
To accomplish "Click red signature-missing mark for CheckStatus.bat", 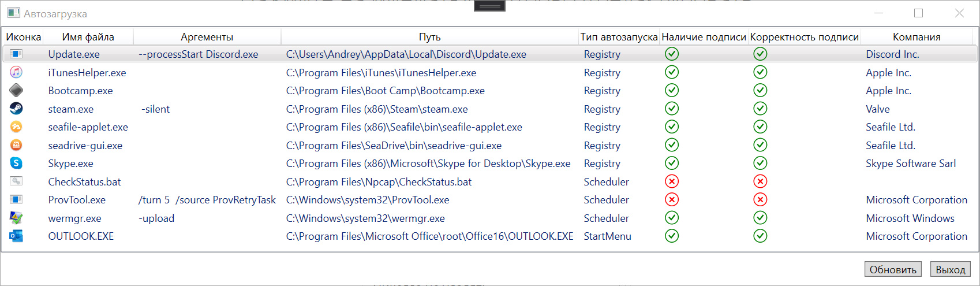I will pos(671,181).
